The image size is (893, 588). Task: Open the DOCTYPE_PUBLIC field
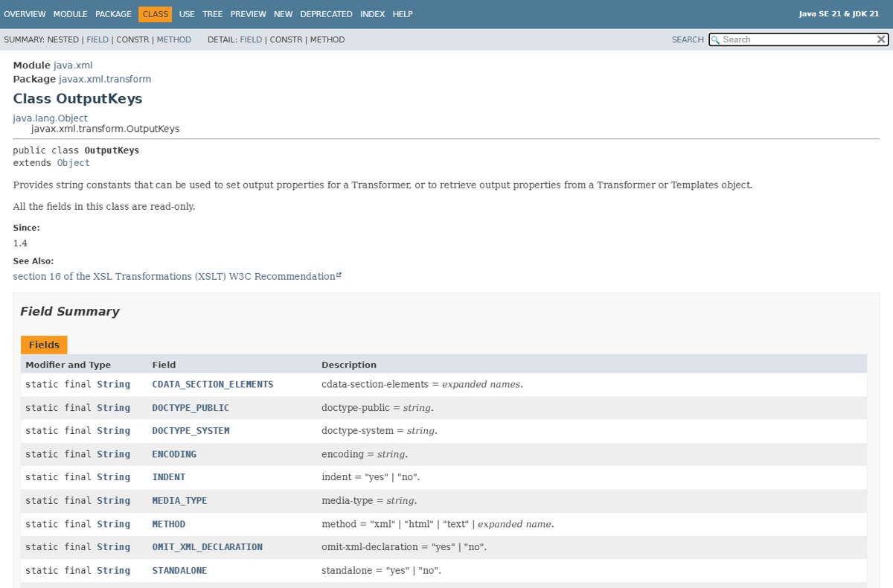pos(191,407)
